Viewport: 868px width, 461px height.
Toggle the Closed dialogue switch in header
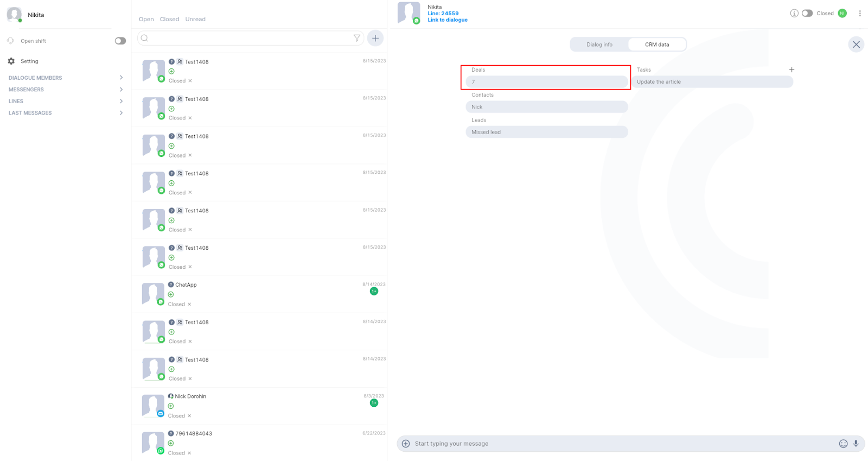[807, 13]
